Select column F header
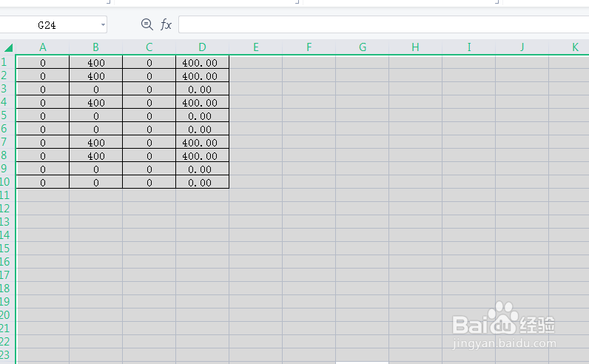Screen dimensions: 589x364 [x=309, y=47]
